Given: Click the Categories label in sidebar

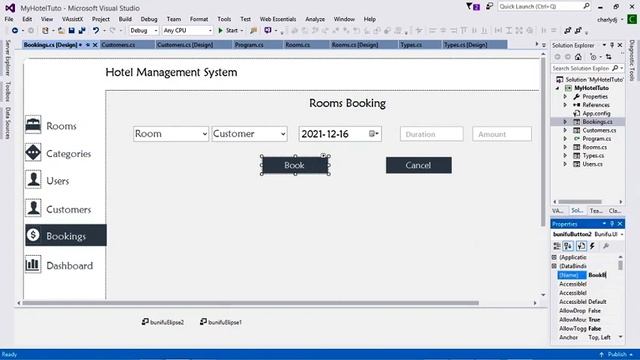Looking at the screenshot, I should tap(69, 154).
